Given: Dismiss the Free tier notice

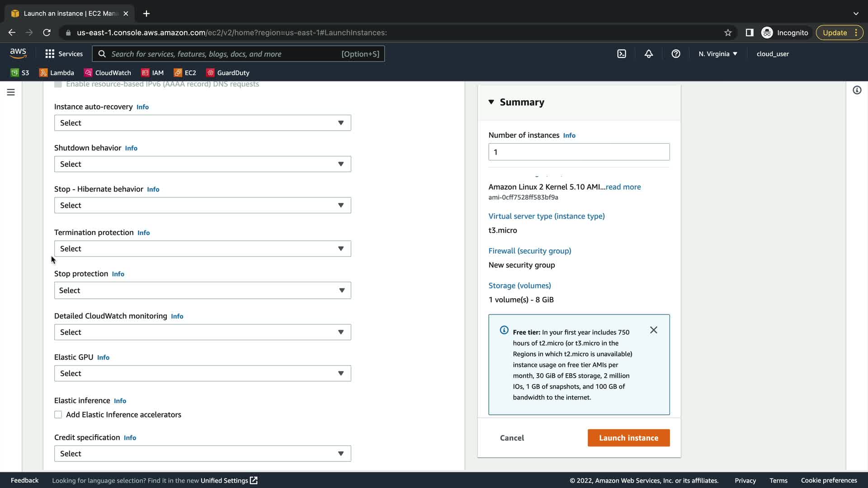Looking at the screenshot, I should point(654,330).
